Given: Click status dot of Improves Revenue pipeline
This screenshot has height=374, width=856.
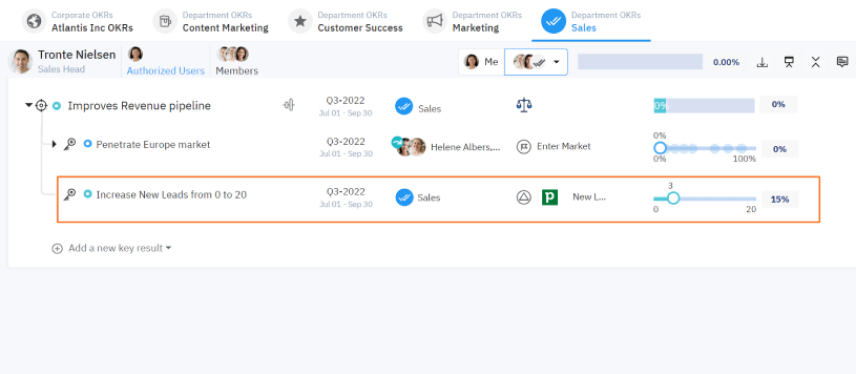Looking at the screenshot, I should (x=56, y=105).
